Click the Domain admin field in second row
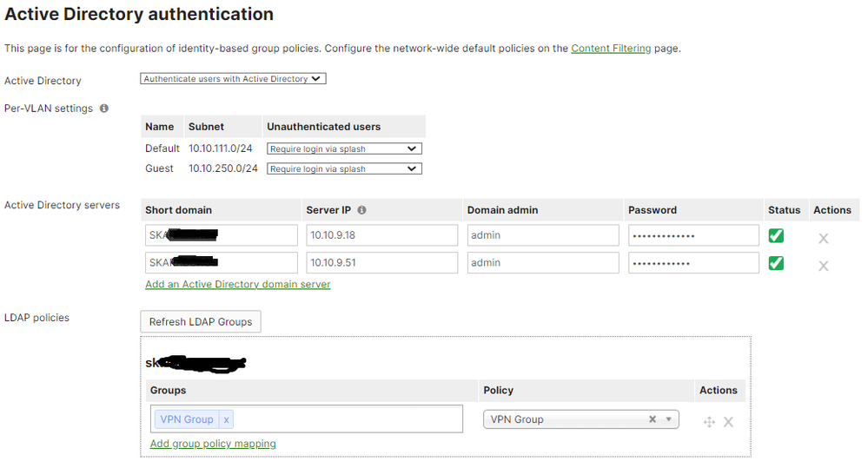868x468 pixels. click(x=542, y=263)
